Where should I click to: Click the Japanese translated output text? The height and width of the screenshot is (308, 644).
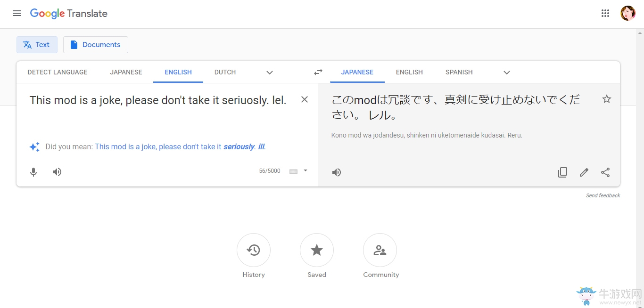(x=456, y=107)
